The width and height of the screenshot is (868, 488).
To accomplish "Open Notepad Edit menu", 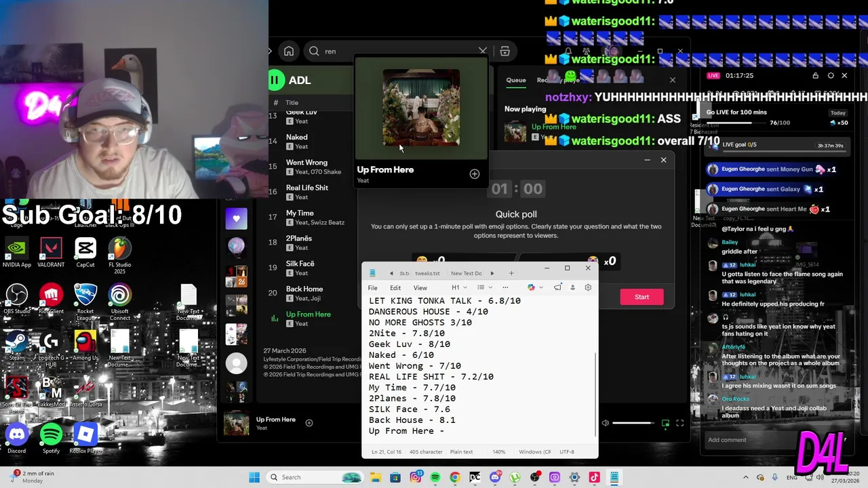I will (x=395, y=288).
